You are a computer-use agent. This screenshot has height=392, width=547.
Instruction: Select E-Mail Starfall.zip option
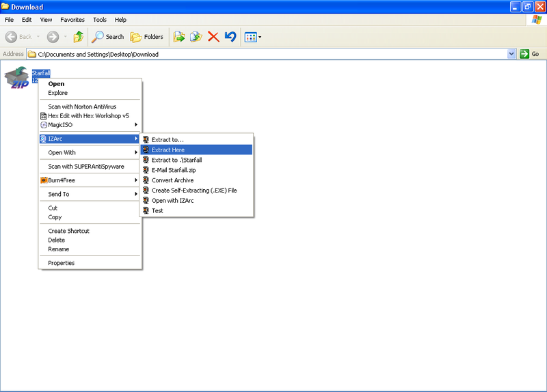196,170
